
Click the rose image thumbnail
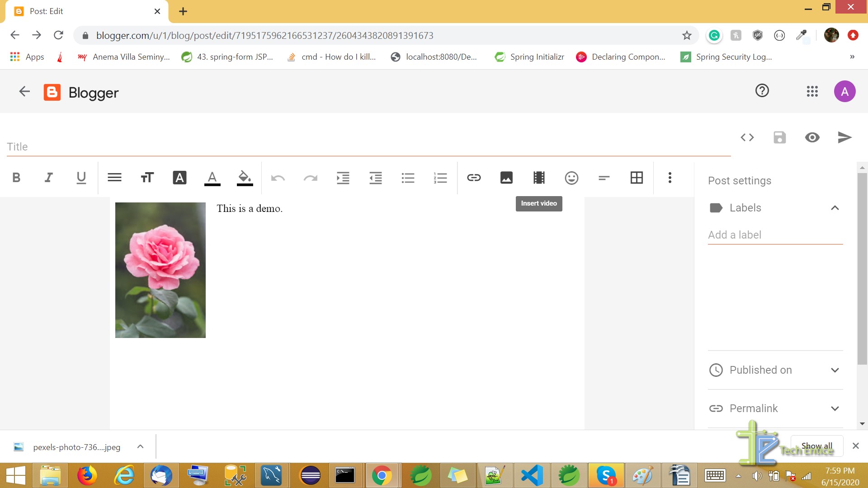pyautogui.click(x=160, y=270)
